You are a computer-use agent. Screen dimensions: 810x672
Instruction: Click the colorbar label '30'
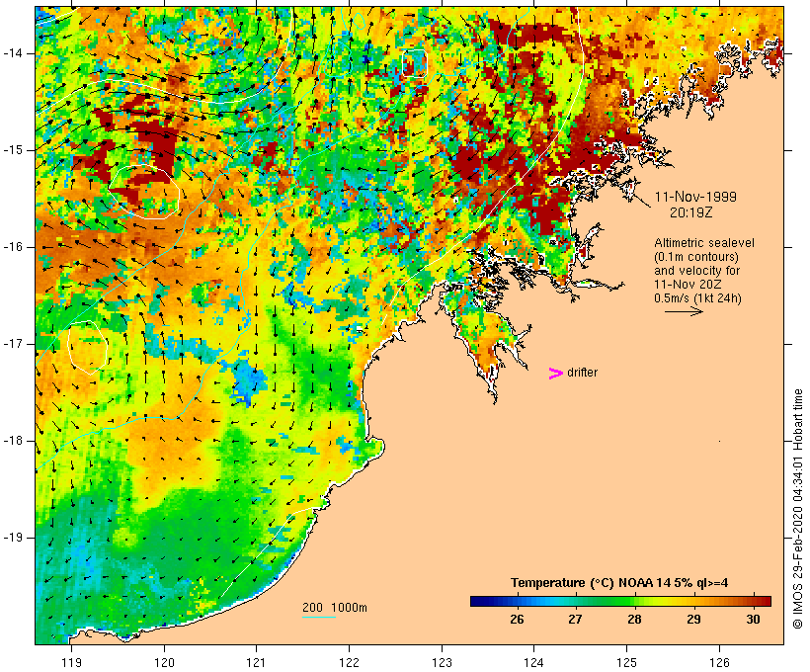(x=753, y=619)
